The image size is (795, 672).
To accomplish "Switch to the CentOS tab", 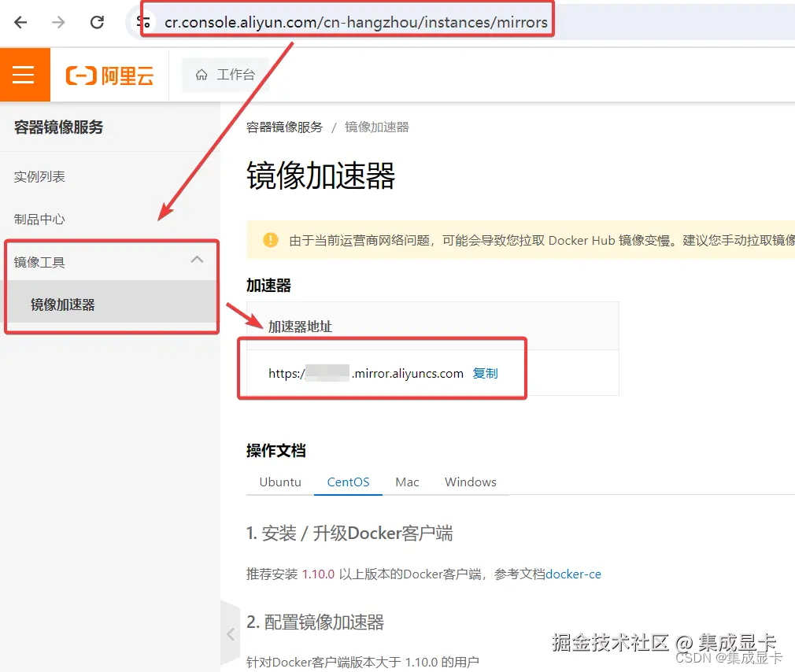I will (x=349, y=482).
